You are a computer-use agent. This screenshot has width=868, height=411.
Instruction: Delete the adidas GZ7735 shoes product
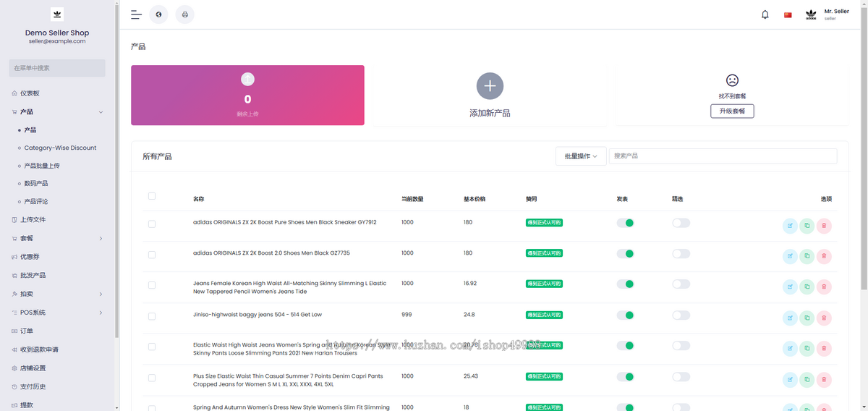point(824,256)
